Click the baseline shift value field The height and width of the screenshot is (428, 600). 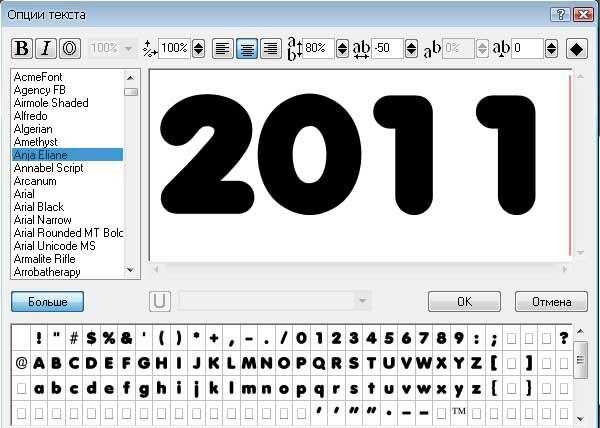(527, 49)
